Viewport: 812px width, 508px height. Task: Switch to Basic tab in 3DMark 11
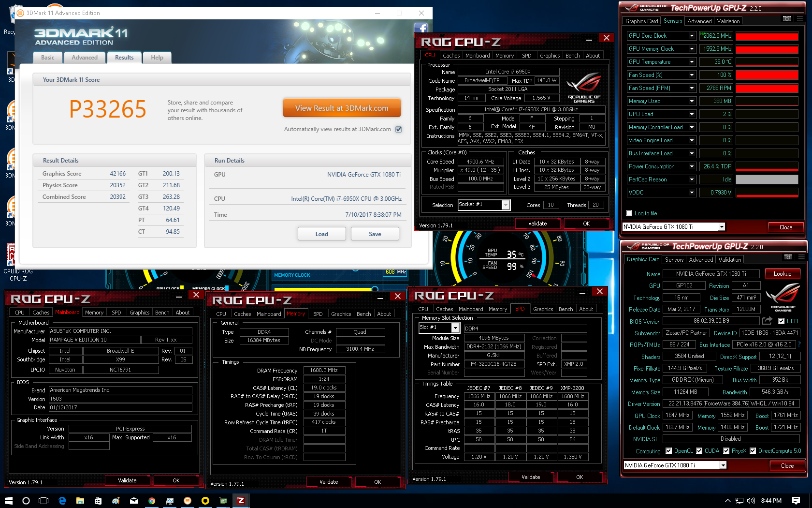48,58
